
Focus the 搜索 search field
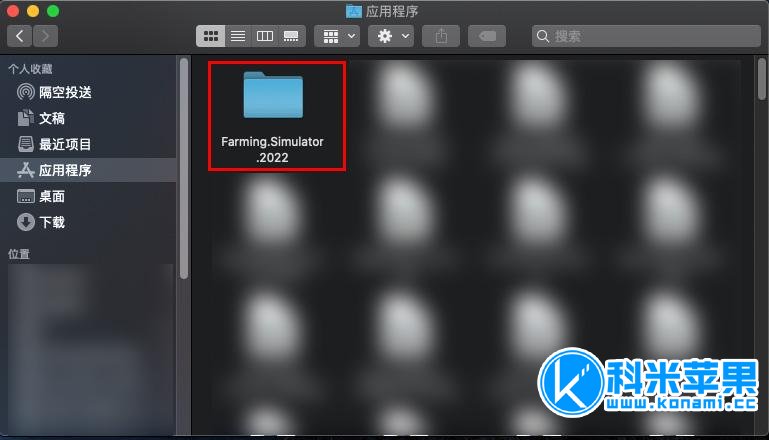646,36
